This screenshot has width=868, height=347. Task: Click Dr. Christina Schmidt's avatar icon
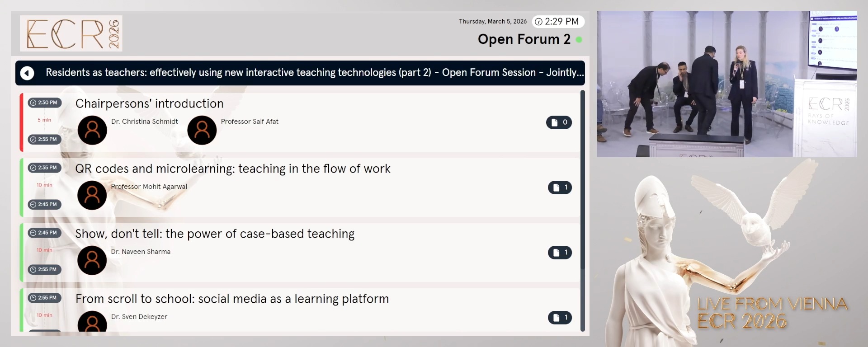click(x=92, y=130)
